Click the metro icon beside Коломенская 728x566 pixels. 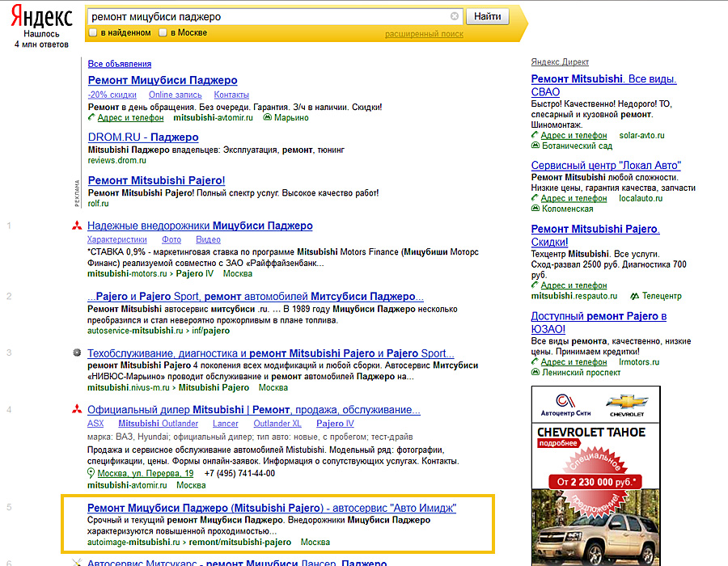pos(535,209)
